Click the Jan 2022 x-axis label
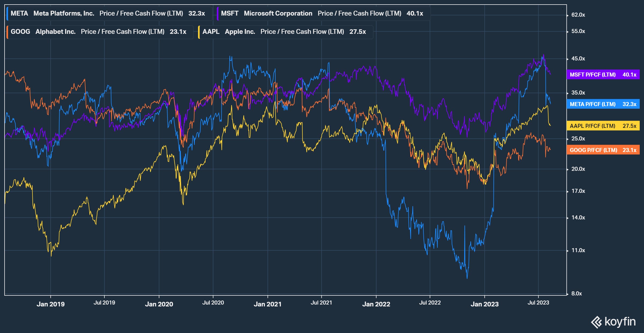644x333 pixels. [376, 304]
